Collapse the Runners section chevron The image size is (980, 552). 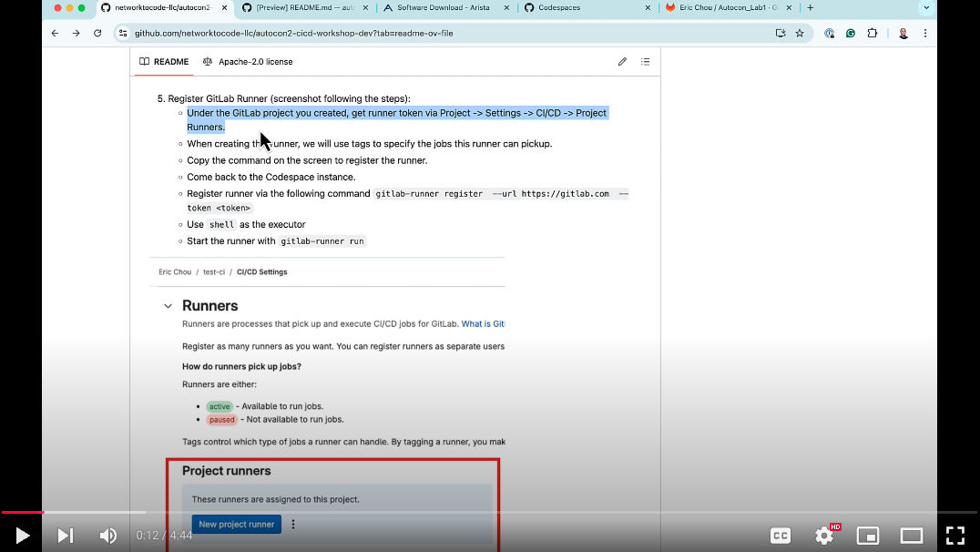tap(168, 306)
